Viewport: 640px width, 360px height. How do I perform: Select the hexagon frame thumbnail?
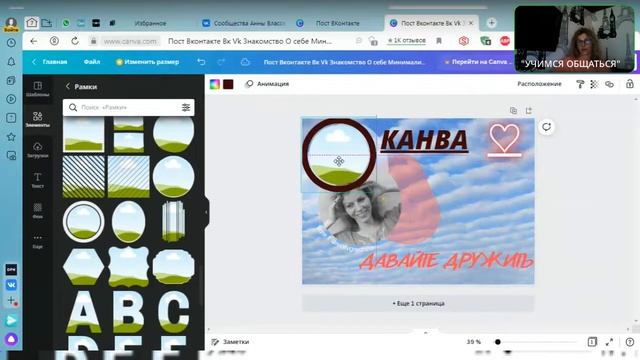pyautogui.click(x=84, y=267)
